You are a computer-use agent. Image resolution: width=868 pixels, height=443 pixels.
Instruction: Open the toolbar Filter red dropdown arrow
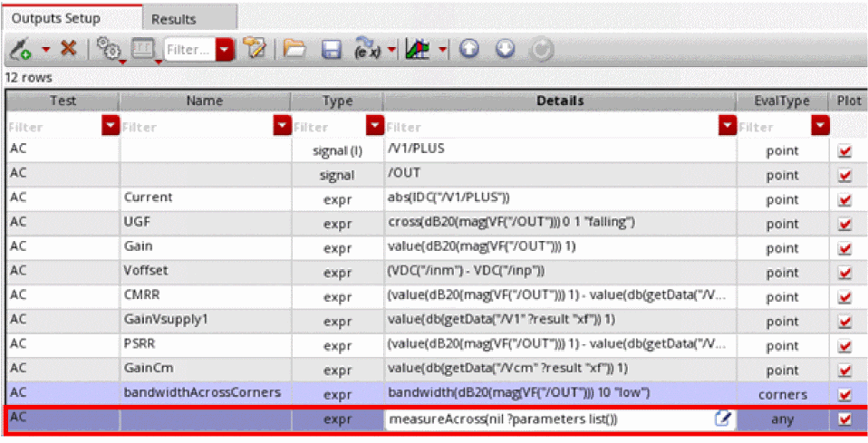coord(224,50)
